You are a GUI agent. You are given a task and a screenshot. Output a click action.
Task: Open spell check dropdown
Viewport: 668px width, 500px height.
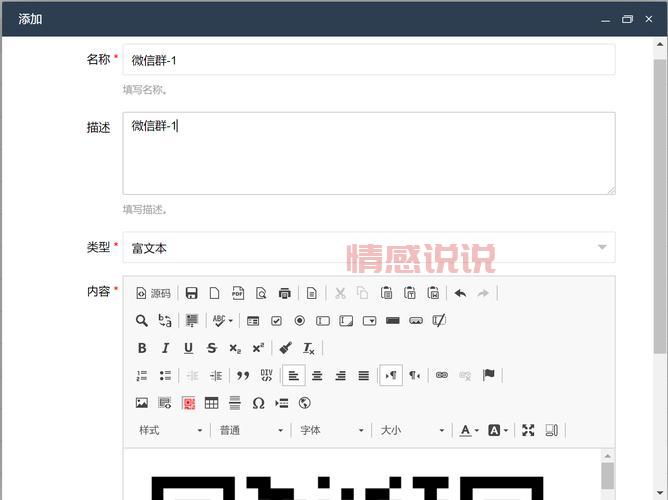tap(223, 320)
